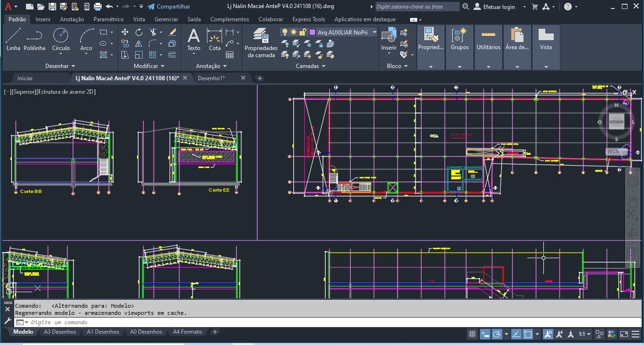Open the Anotação ribbon tab
The width and height of the screenshot is (644, 345).
72,19
